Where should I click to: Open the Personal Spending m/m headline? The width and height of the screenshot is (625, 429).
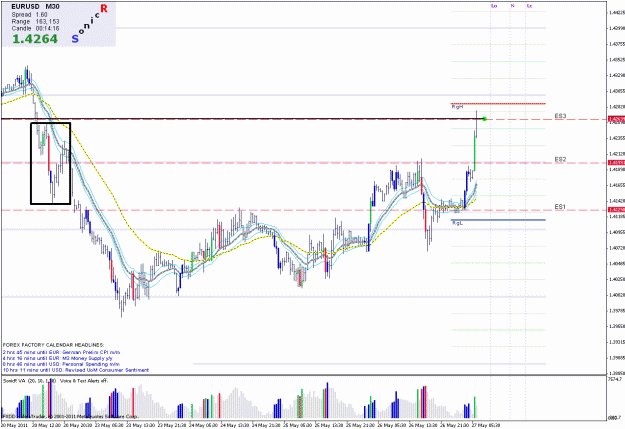[61, 364]
